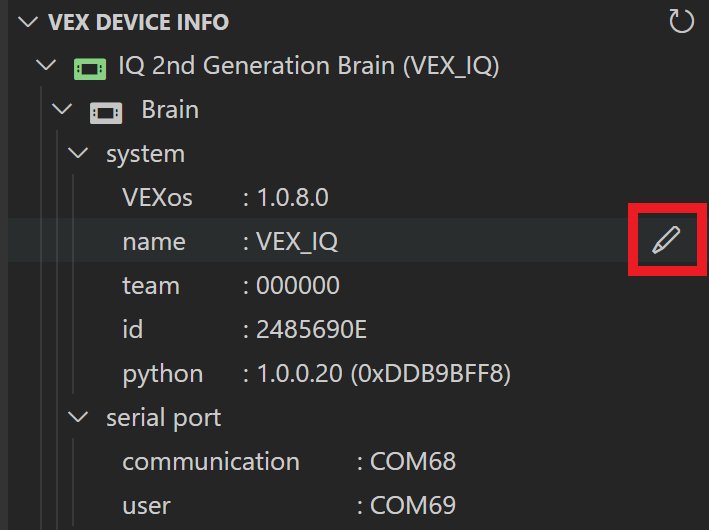Collapse the Brain tree node
The image size is (709, 530).
pyautogui.click(x=62, y=110)
